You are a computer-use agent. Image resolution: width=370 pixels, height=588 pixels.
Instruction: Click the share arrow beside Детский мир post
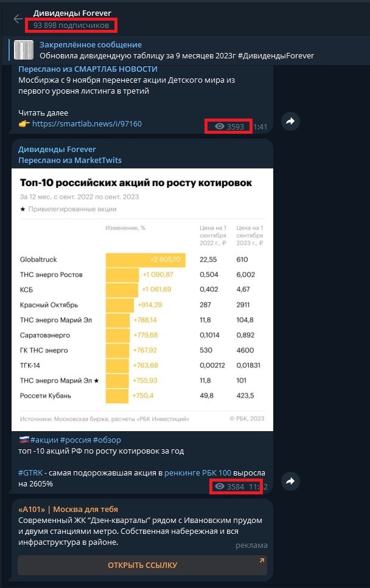(x=290, y=122)
